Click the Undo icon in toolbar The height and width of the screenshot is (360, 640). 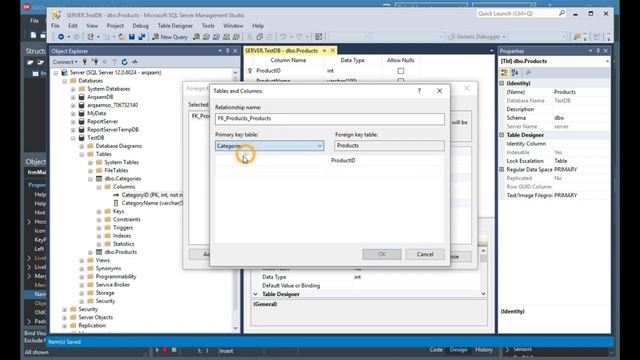282,37
